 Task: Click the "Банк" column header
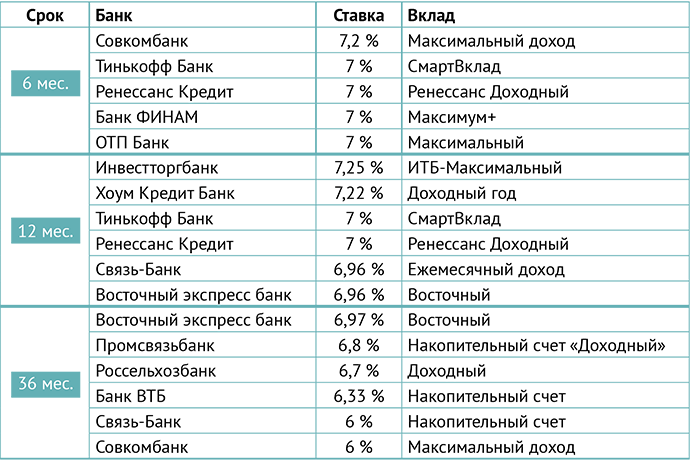click(x=113, y=16)
